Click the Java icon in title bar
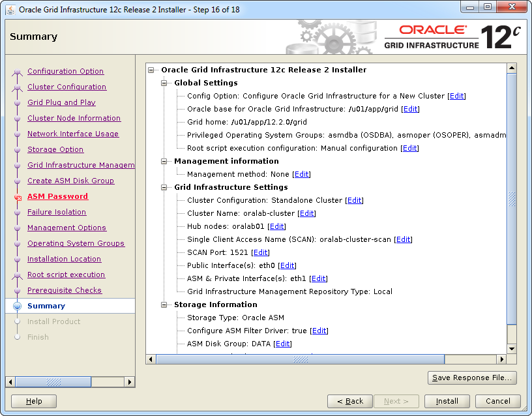The height and width of the screenshot is (416, 532). [10, 10]
